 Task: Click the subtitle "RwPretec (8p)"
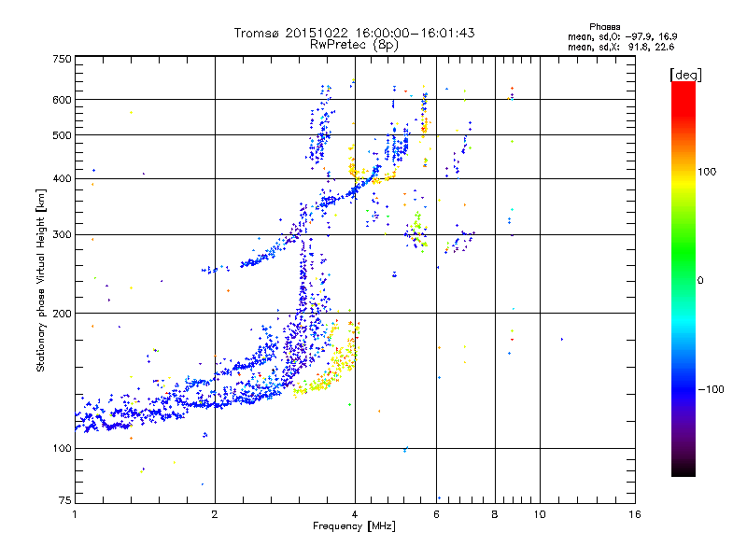pos(354,45)
